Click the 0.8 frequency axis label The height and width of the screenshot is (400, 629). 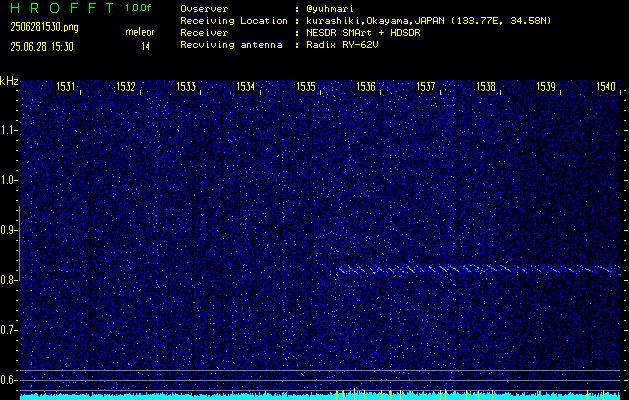[x=7, y=280]
